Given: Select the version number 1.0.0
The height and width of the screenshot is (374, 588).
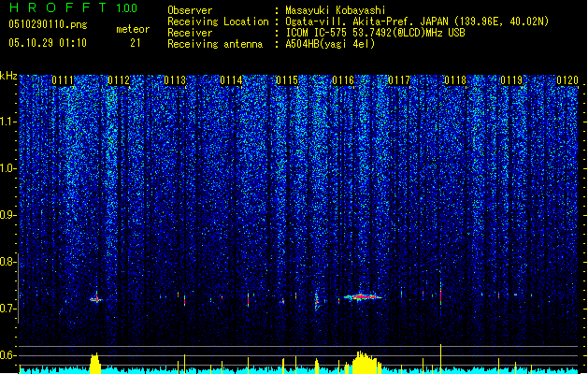Looking at the screenshot, I should (x=127, y=8).
